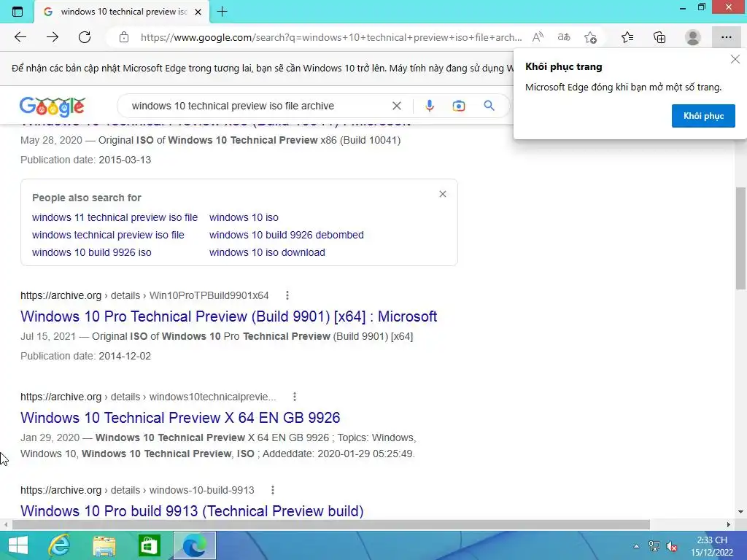Focus the Google search input field

(x=258, y=106)
